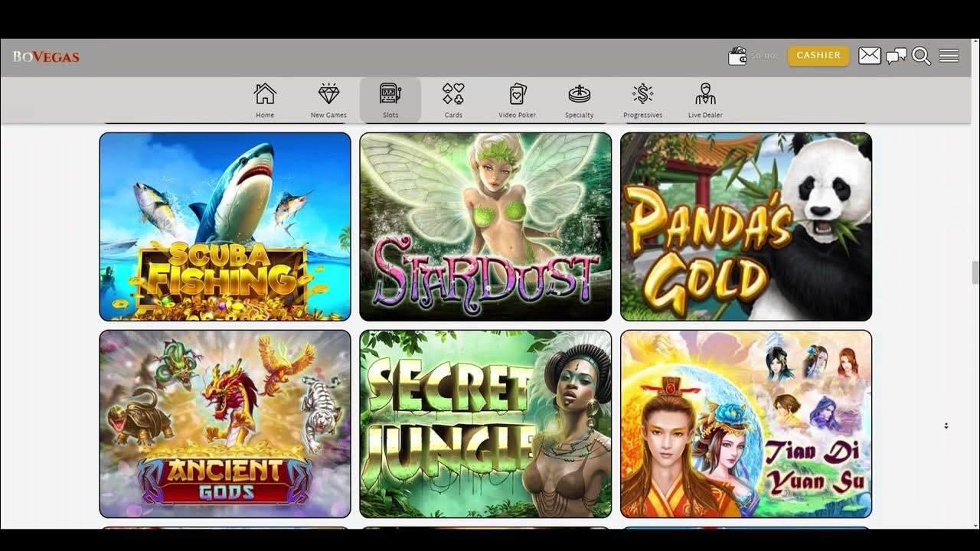This screenshot has height=551, width=980.
Task: Click the Slots label
Action: (x=390, y=116)
